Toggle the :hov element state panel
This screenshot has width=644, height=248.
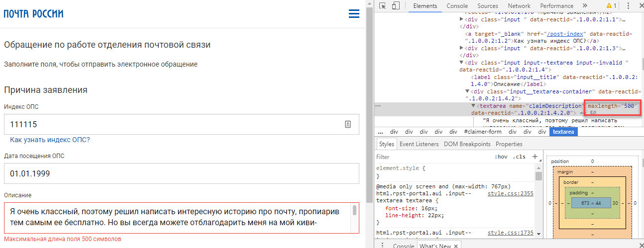click(501, 157)
